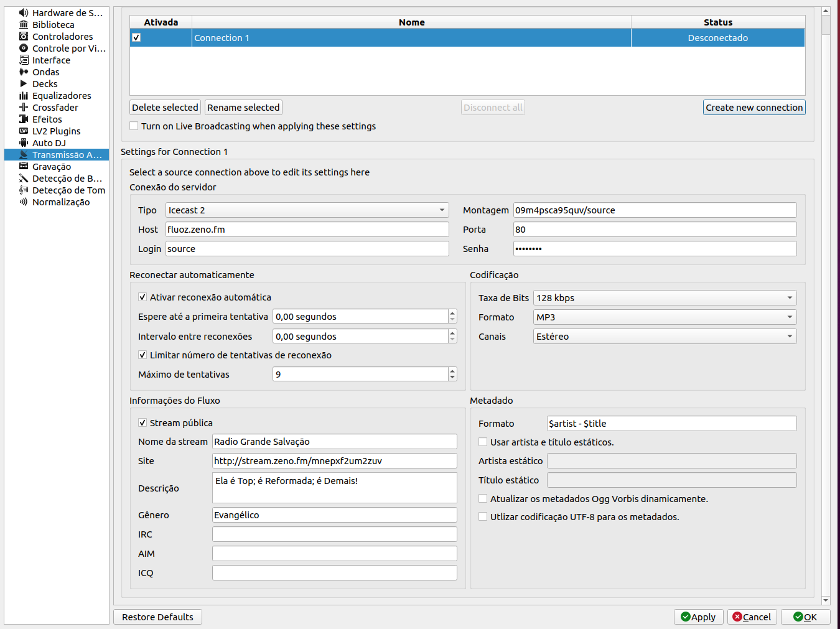The image size is (840, 629).
Task: Click the Nome da stream field
Action: [335, 442]
